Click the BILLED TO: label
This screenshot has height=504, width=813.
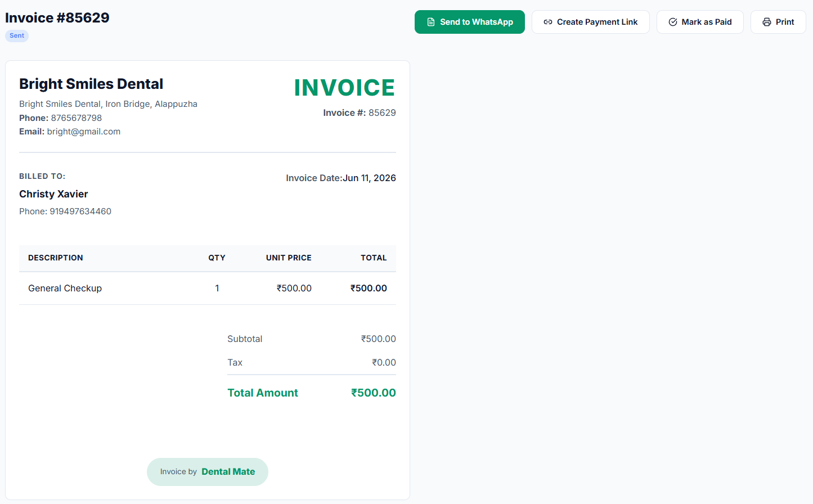42,176
